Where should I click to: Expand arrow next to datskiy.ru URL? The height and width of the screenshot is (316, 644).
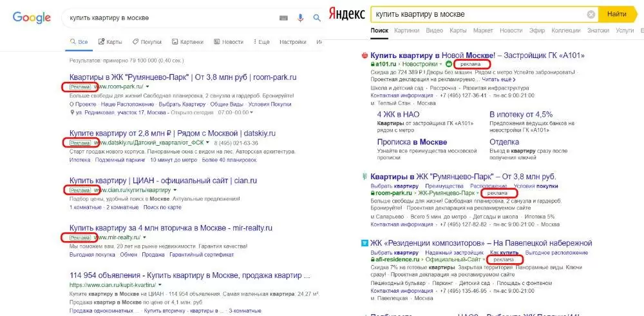(208, 143)
